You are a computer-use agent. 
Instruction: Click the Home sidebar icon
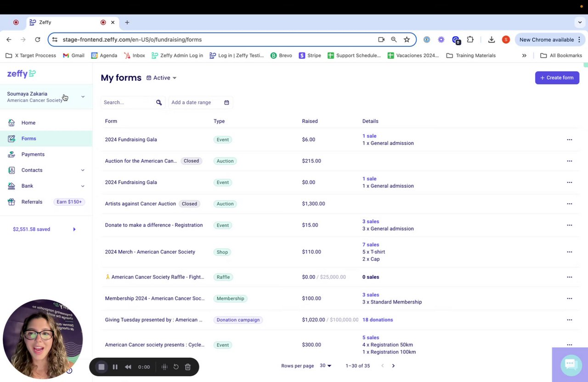(x=11, y=123)
